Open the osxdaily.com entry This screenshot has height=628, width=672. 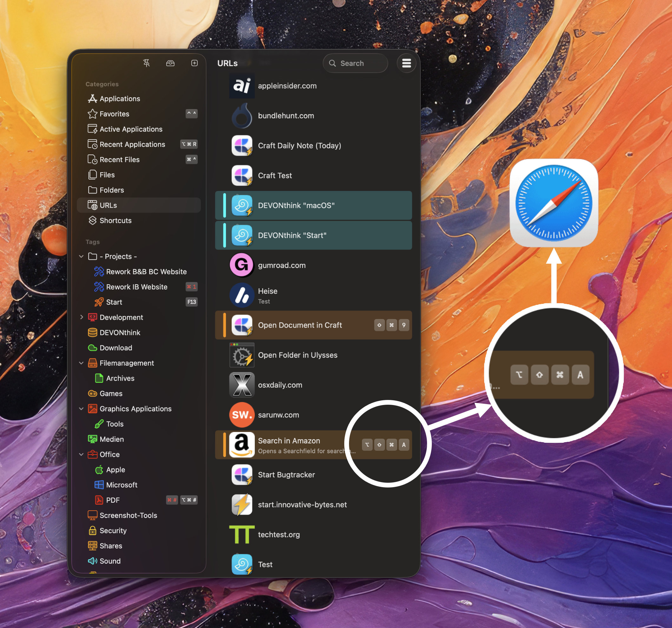pos(280,385)
